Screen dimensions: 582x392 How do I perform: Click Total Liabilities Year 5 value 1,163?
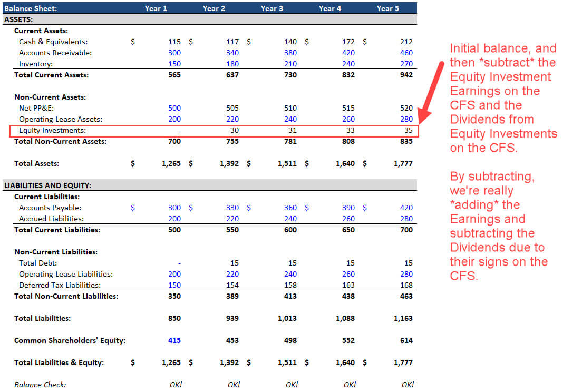pos(403,318)
